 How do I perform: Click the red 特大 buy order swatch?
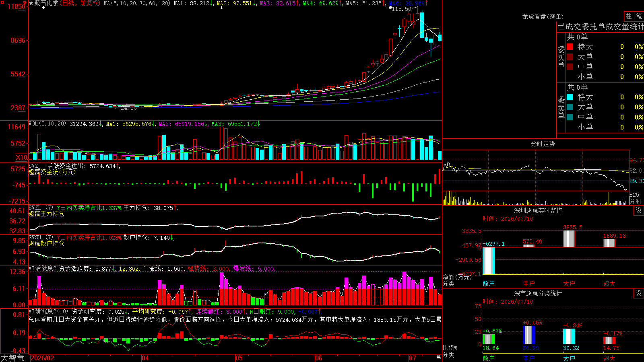point(570,47)
